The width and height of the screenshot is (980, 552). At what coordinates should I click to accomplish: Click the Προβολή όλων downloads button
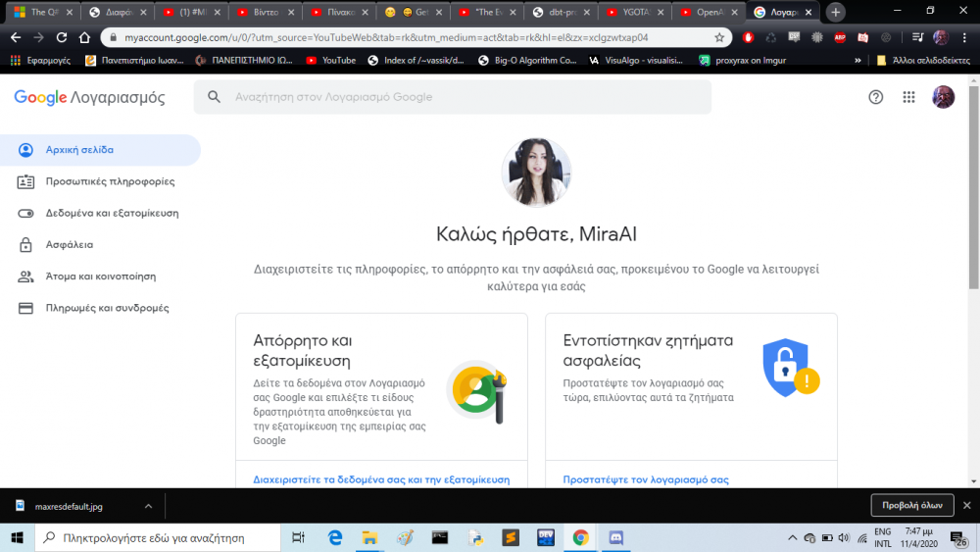(911, 506)
